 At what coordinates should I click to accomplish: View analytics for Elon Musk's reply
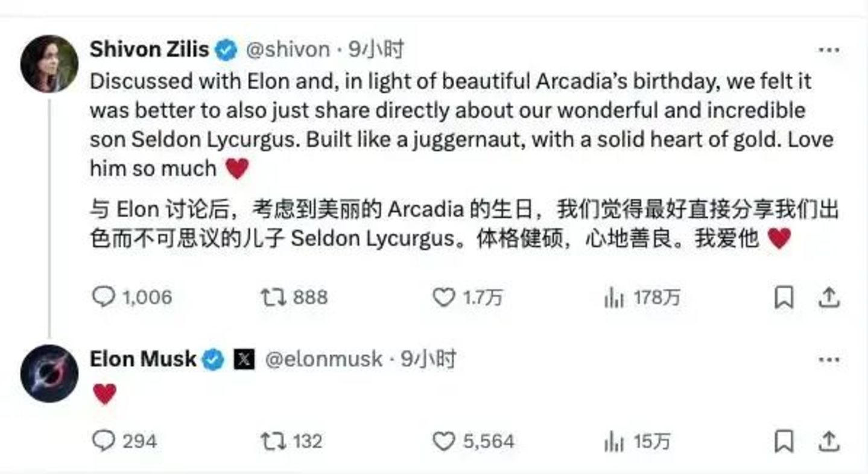click(x=613, y=442)
